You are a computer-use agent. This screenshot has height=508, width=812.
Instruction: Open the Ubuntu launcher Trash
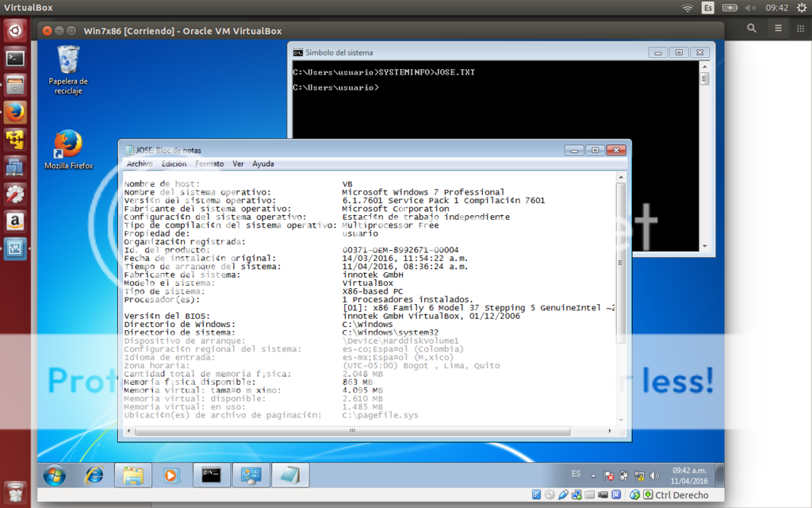tap(15, 492)
